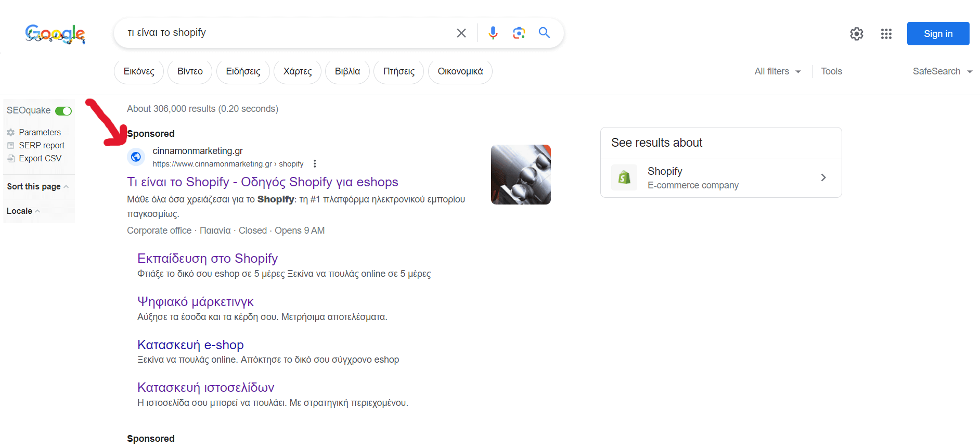This screenshot has height=447, width=980.
Task: Toggle the SEOquake switch off
Action: point(63,111)
